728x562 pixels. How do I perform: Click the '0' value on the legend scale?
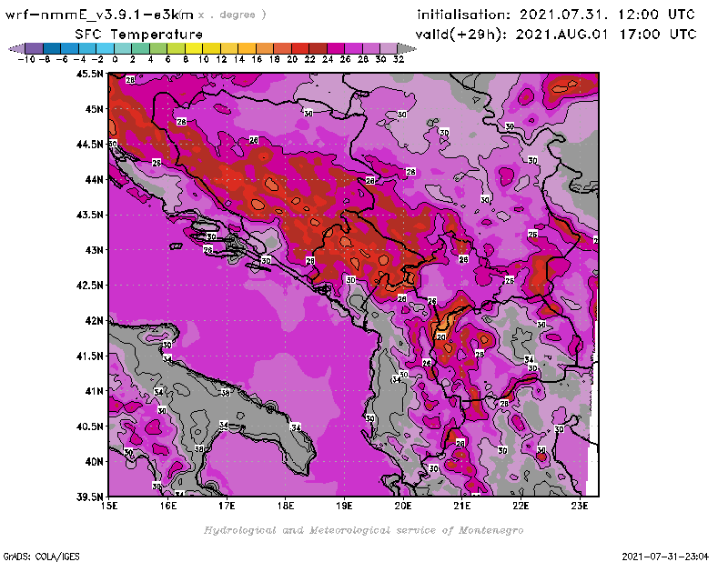(115, 59)
